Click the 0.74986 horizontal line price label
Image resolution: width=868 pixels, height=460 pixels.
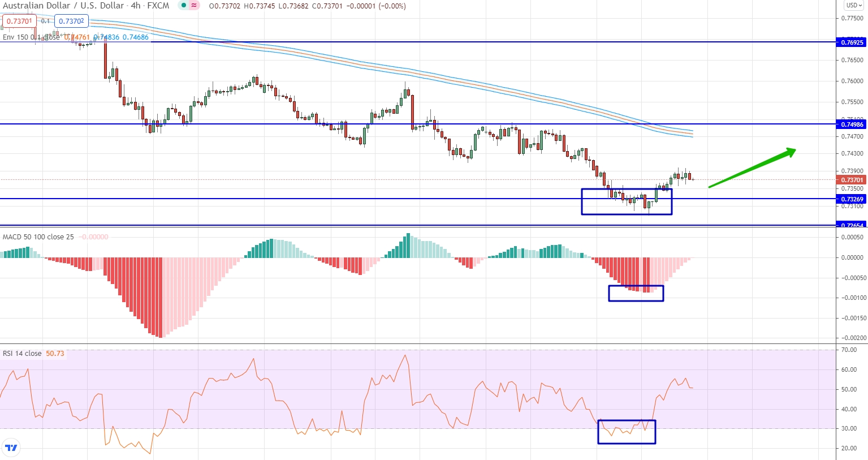[x=851, y=124]
